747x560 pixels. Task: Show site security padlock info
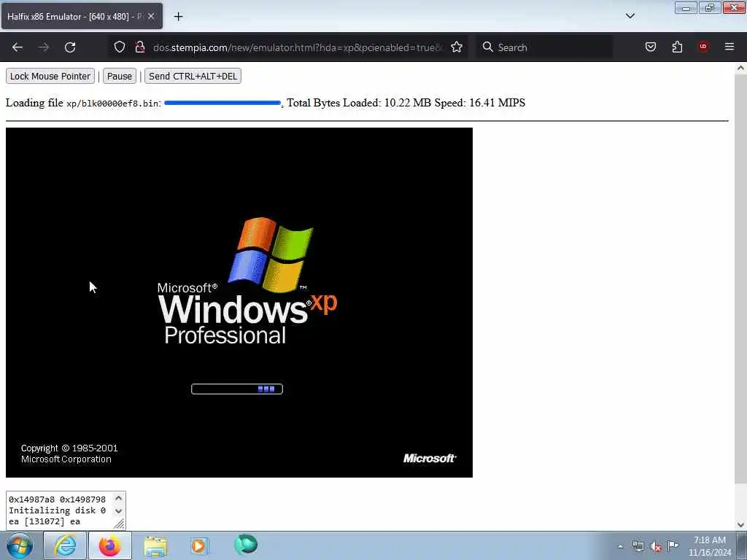tap(139, 47)
